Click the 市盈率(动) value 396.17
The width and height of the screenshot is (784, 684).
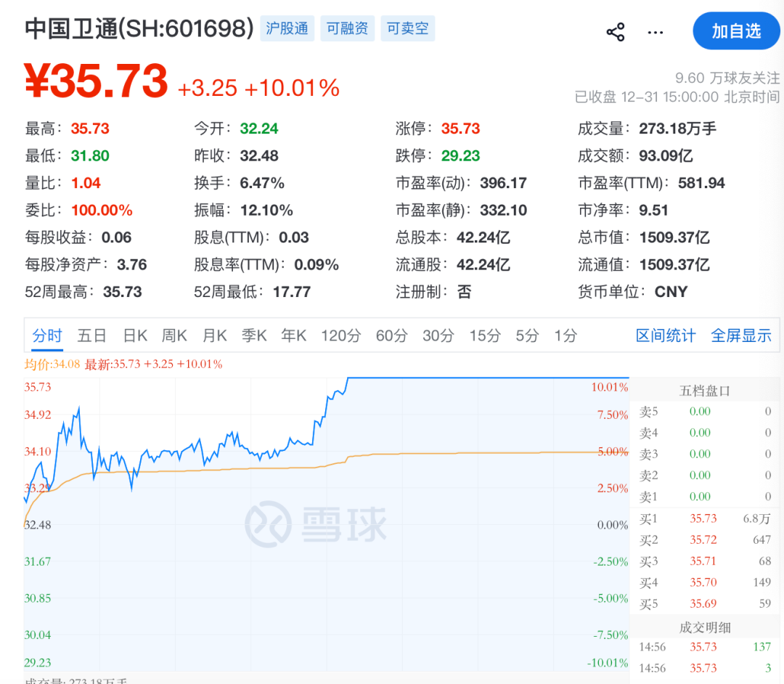click(504, 183)
